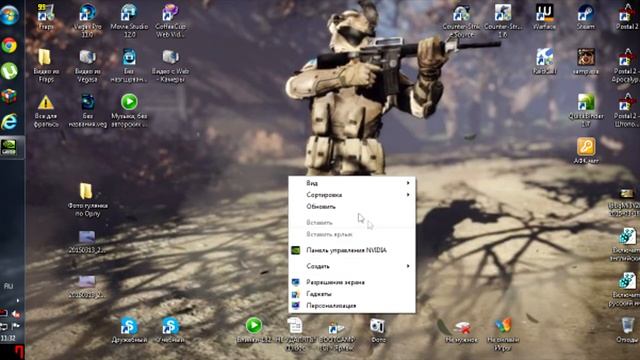The height and width of the screenshot is (360, 640).
Task: Select the orange key icon
Action: (x=586, y=147)
